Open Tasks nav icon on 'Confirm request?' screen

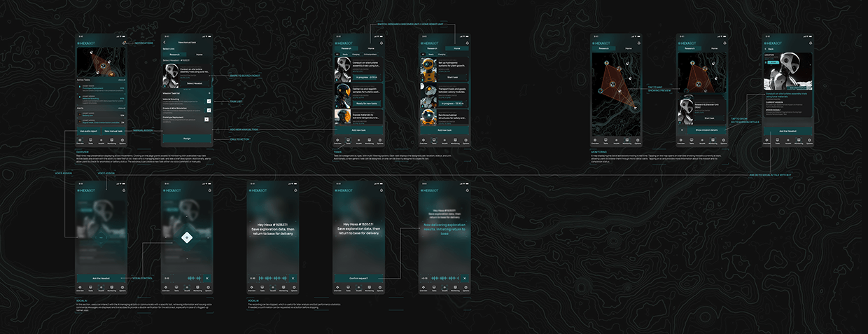(x=348, y=288)
